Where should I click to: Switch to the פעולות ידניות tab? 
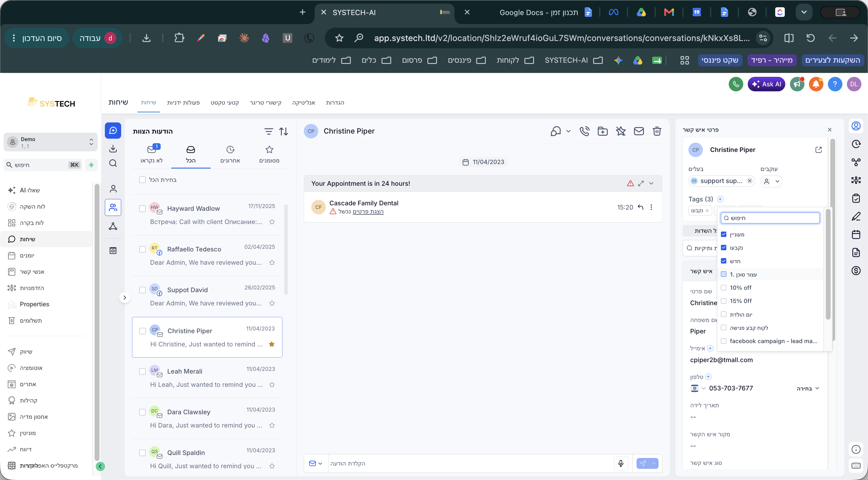pos(183,103)
